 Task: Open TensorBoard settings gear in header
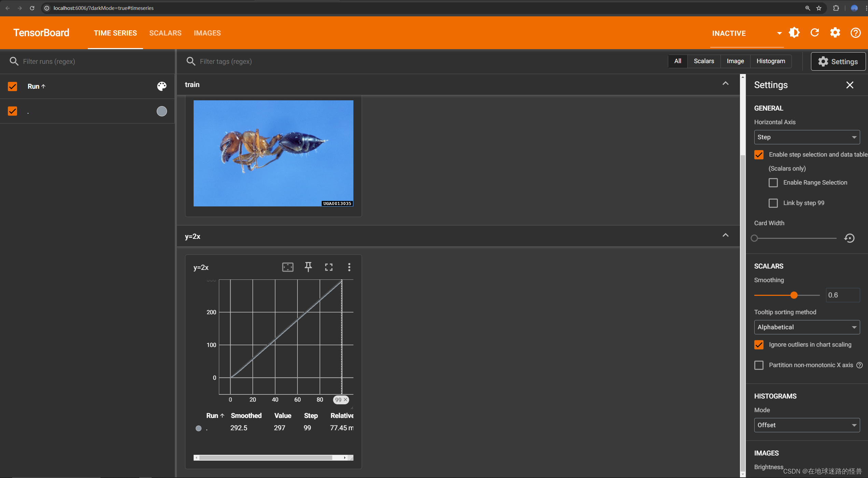(835, 33)
